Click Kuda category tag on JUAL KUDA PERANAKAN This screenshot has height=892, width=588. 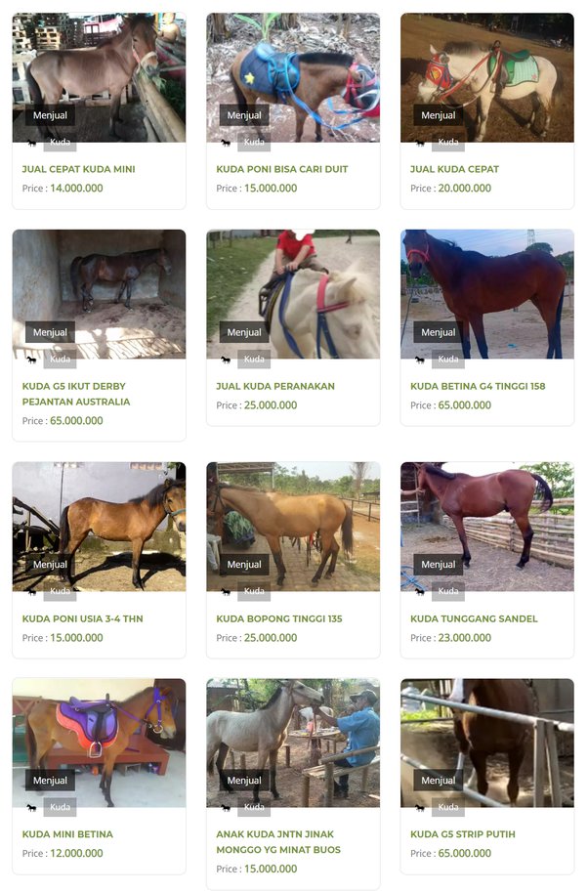(254, 360)
